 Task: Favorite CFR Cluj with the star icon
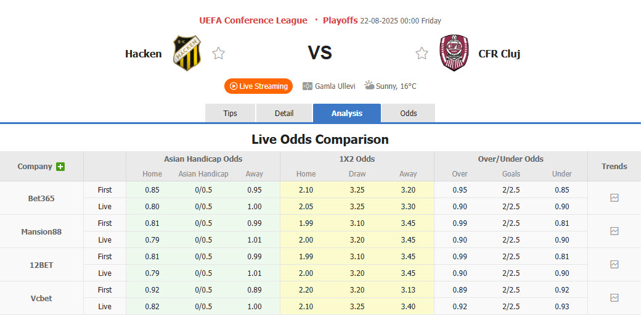pyautogui.click(x=422, y=54)
